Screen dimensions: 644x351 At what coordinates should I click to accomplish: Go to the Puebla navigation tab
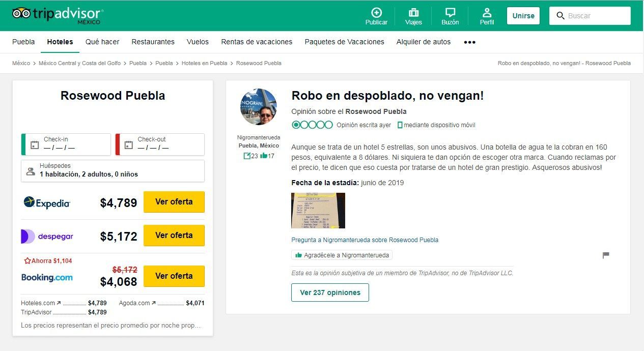[23, 42]
